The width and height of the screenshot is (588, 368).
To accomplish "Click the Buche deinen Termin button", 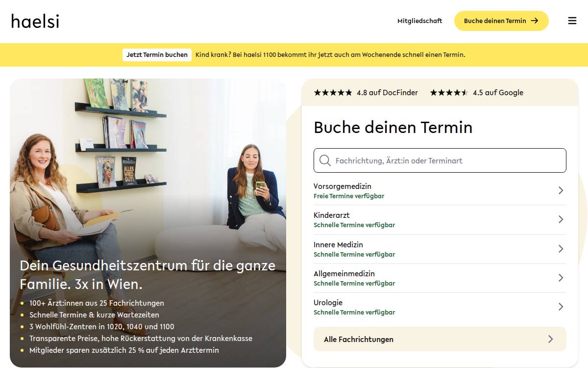I will 501,21.
